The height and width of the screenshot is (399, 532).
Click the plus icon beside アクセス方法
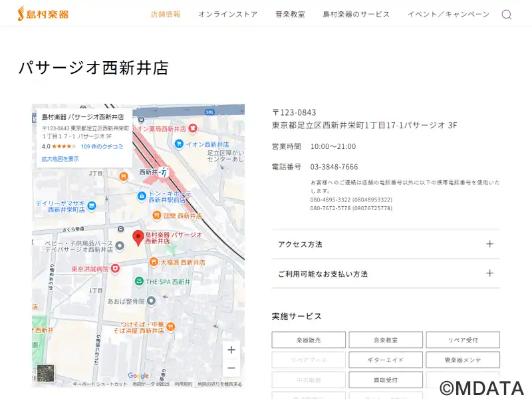click(489, 244)
